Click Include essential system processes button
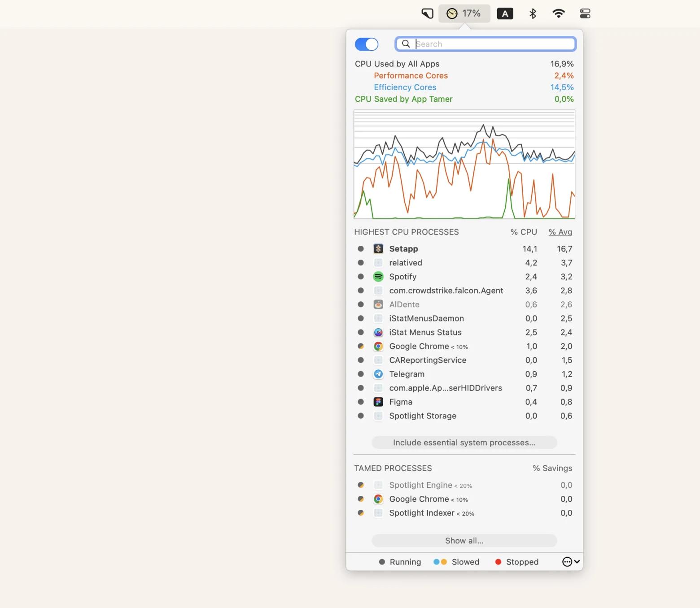The height and width of the screenshot is (608, 700). pyautogui.click(x=464, y=443)
